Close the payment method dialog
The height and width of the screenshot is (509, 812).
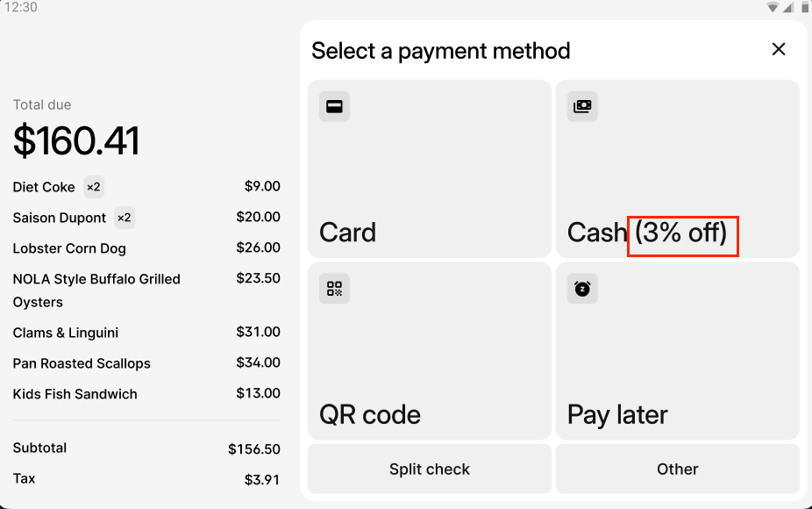(x=779, y=50)
